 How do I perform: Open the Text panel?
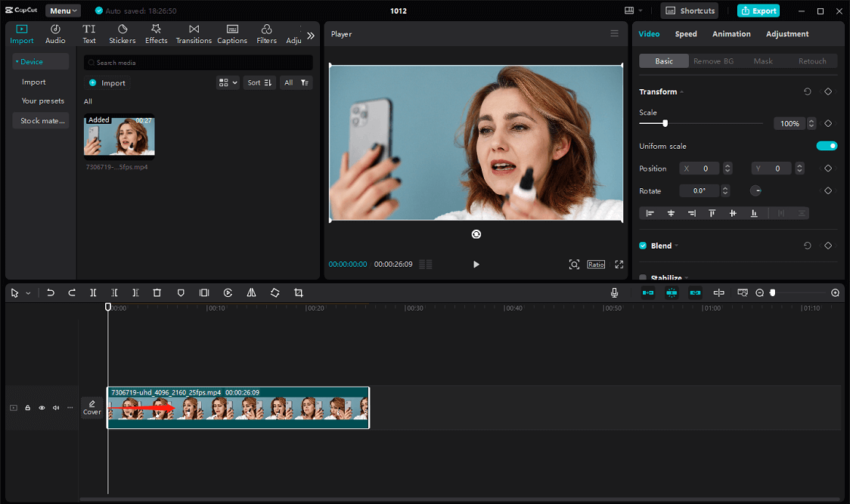coord(89,34)
